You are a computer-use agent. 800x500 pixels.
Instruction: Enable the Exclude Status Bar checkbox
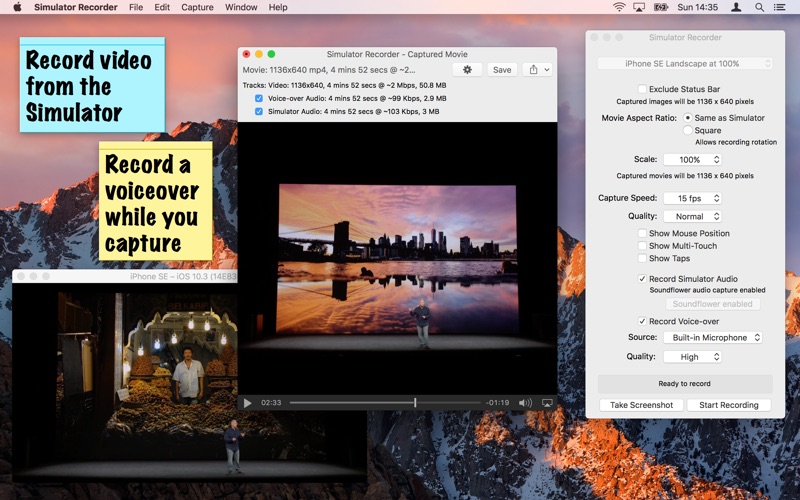(x=642, y=89)
